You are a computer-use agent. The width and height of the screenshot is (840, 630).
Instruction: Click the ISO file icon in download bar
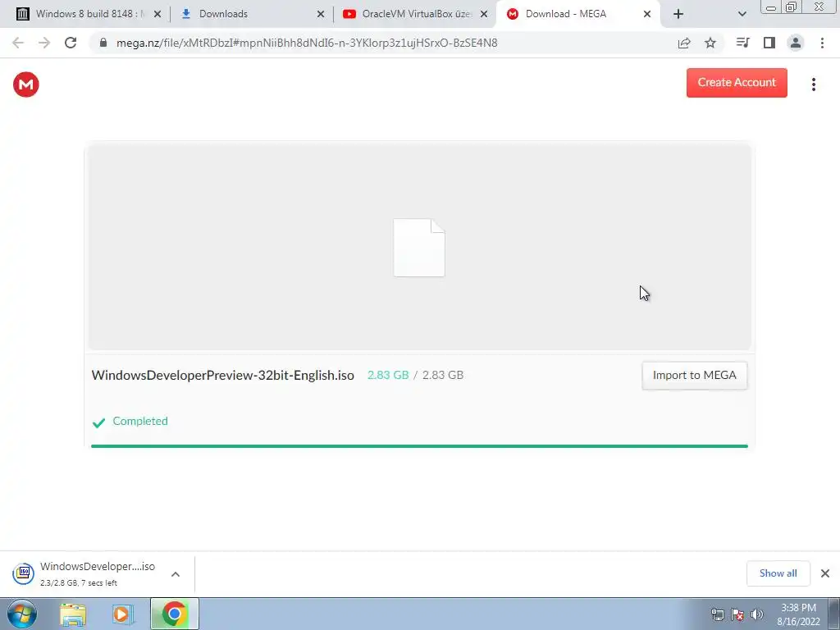24,573
